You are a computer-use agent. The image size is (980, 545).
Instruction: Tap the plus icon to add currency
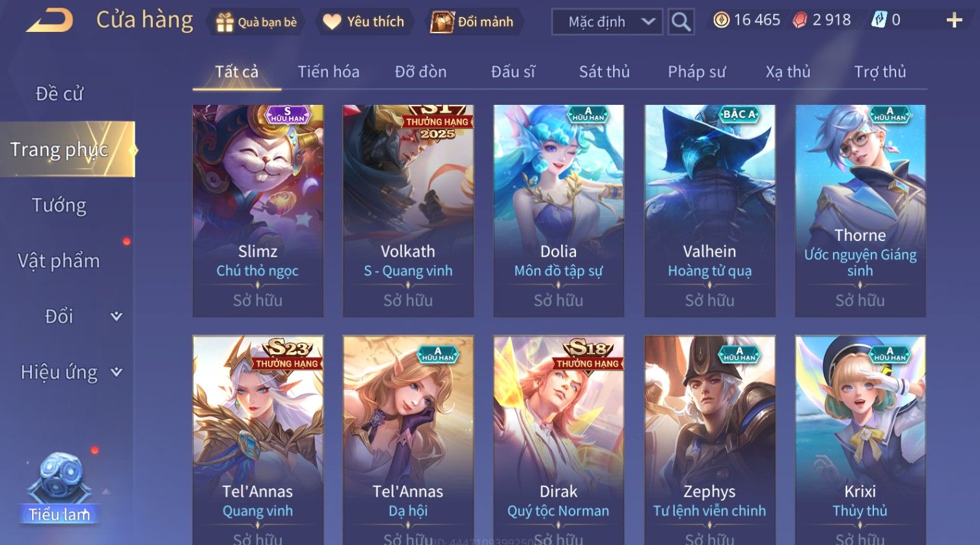click(x=954, y=21)
